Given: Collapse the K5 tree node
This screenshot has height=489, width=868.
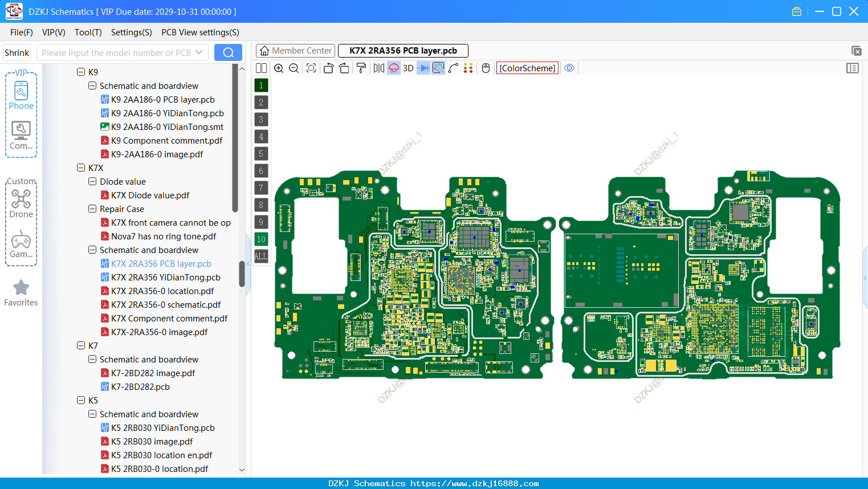Looking at the screenshot, I should (x=81, y=401).
